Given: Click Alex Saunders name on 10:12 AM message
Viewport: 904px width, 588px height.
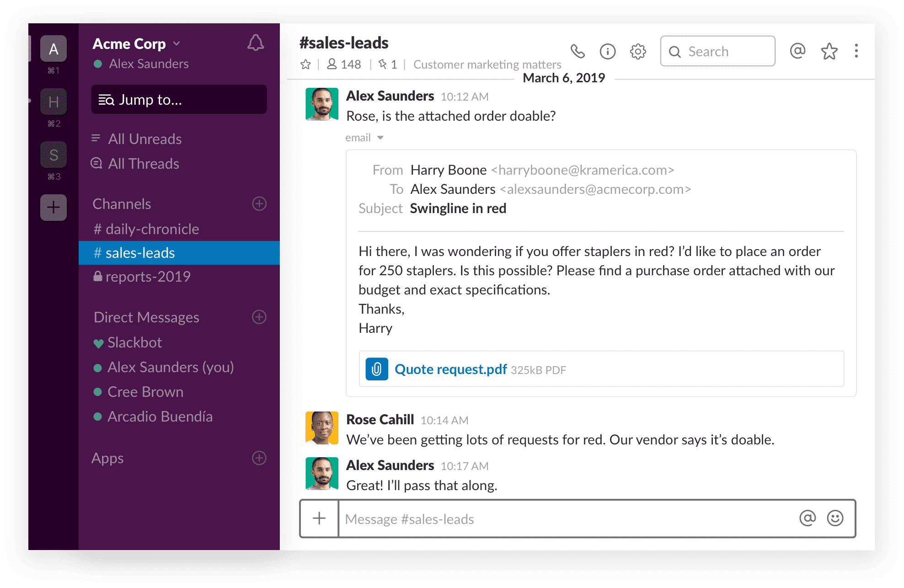Looking at the screenshot, I should click(390, 96).
